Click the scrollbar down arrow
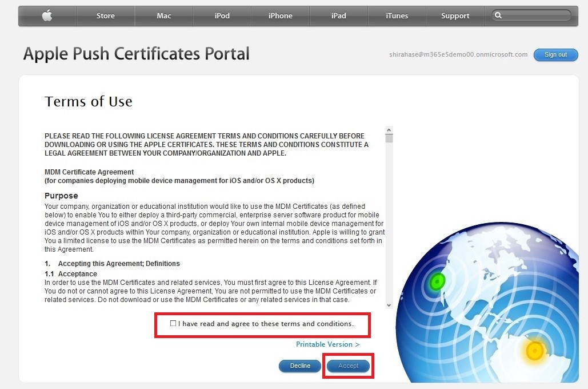588x389 pixels. click(389, 305)
